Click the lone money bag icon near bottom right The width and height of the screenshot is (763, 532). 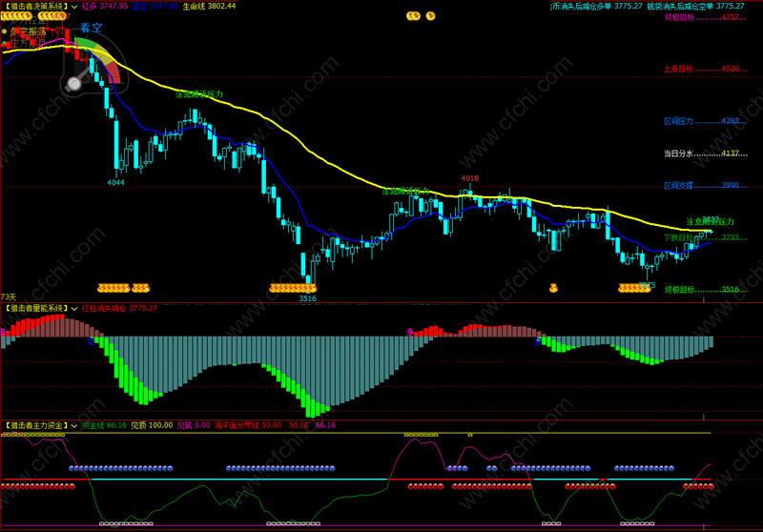[553, 288]
